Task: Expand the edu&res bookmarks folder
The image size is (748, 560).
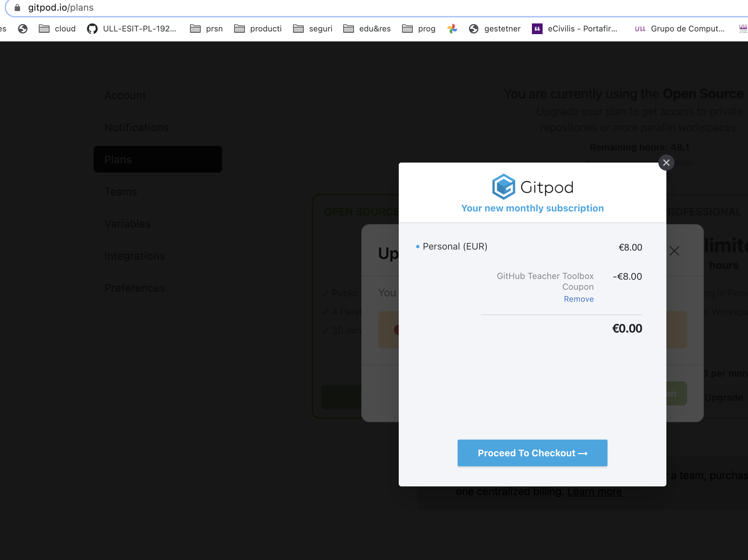Action: pos(367,29)
